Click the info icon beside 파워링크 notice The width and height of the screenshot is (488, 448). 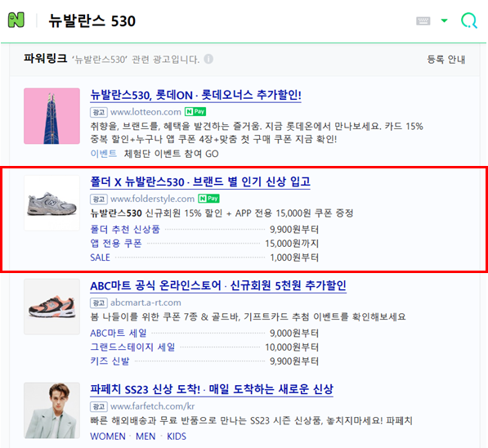click(x=208, y=59)
